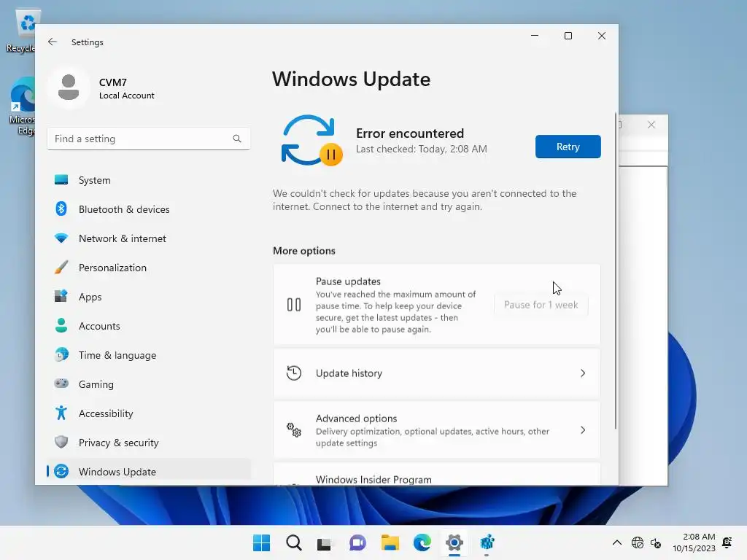The height and width of the screenshot is (560, 747).
Task: Click the Settings window vertical scrollbar
Action: click(x=616, y=271)
